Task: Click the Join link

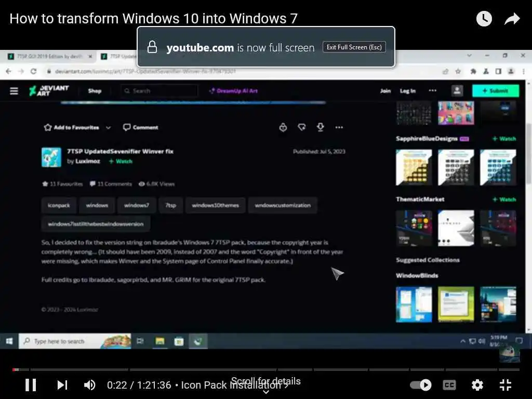Action: (385, 91)
